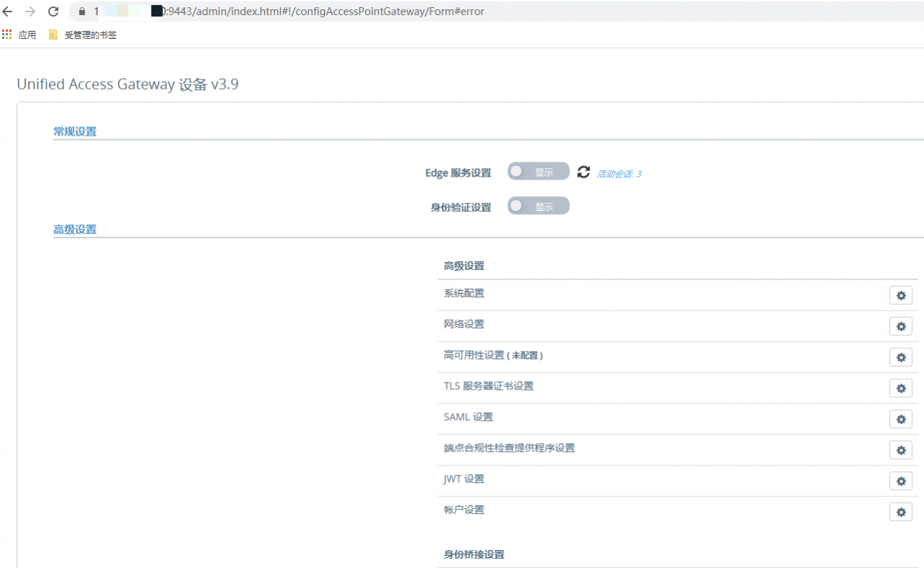924x568 pixels.
Task: Toggle Edge 服务设置 显示 switch
Action: [x=539, y=172]
